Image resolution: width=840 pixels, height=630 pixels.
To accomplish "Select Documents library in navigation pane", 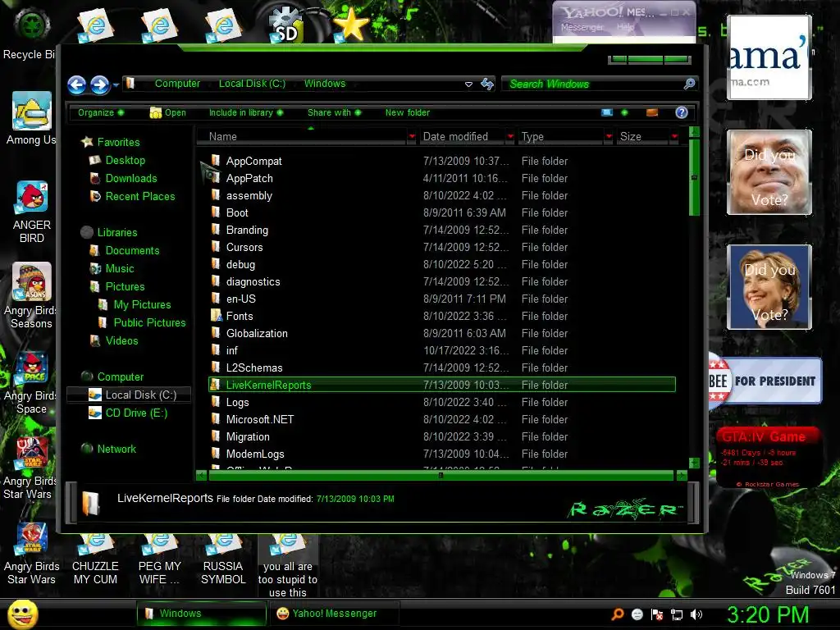I will pyautogui.click(x=132, y=251).
